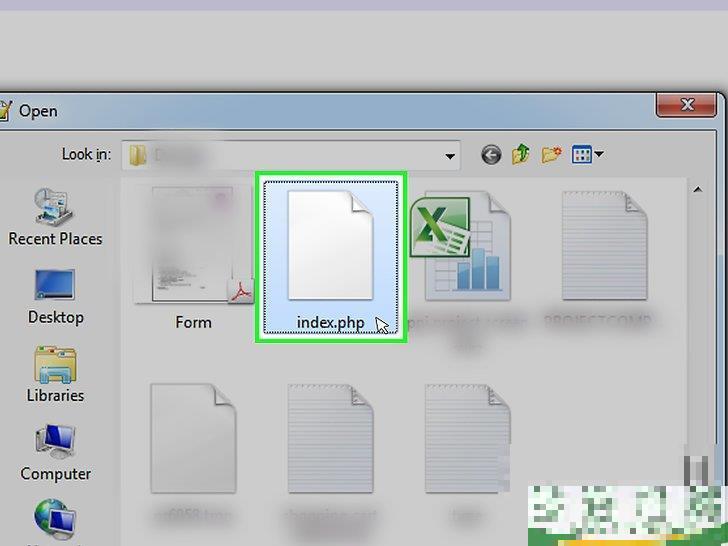Select the Network icon in the sidebar

[x=55, y=520]
